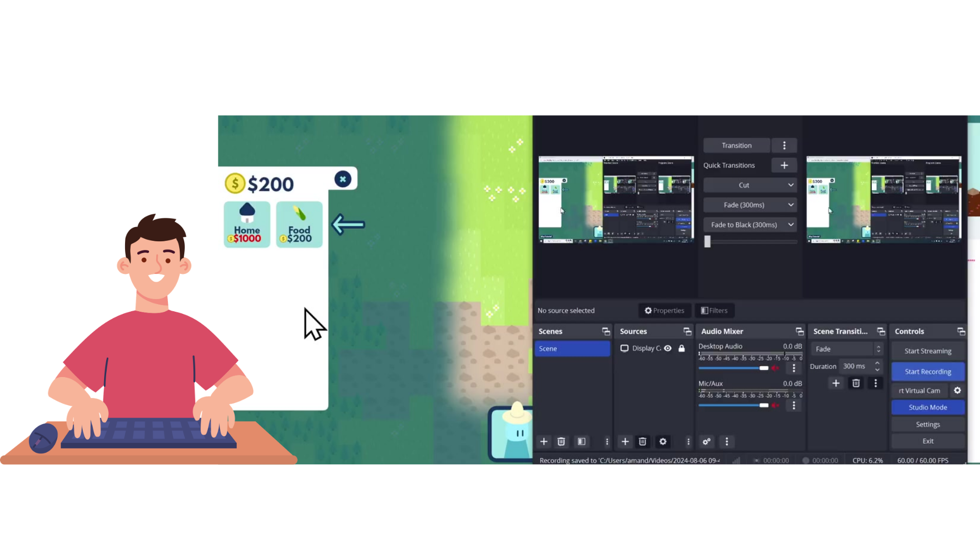980x551 pixels.
Task: Select the Scene item in the Scenes list
Action: (x=572, y=348)
